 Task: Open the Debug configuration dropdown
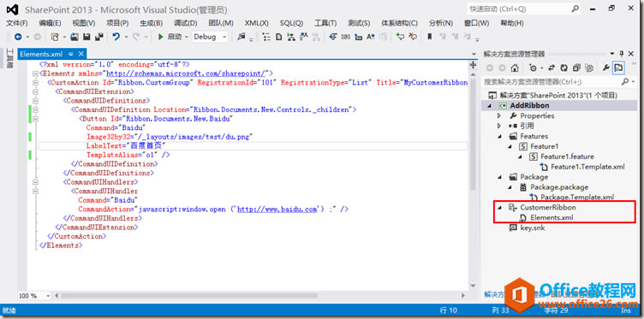(x=210, y=37)
